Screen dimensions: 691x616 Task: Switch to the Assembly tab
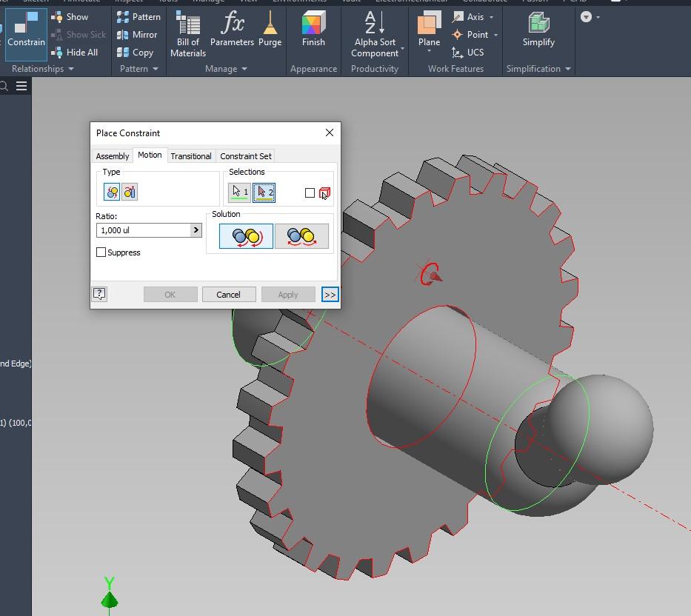click(113, 156)
